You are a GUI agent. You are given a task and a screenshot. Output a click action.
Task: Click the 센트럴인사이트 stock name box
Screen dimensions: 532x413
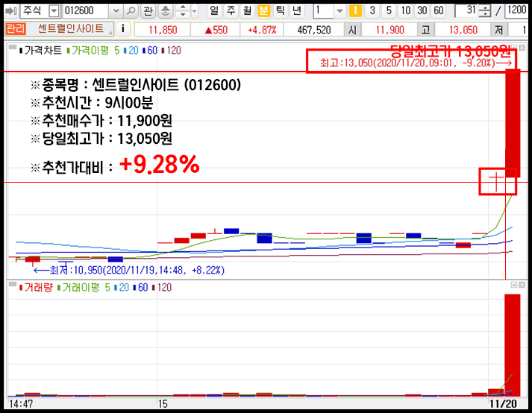[70, 29]
